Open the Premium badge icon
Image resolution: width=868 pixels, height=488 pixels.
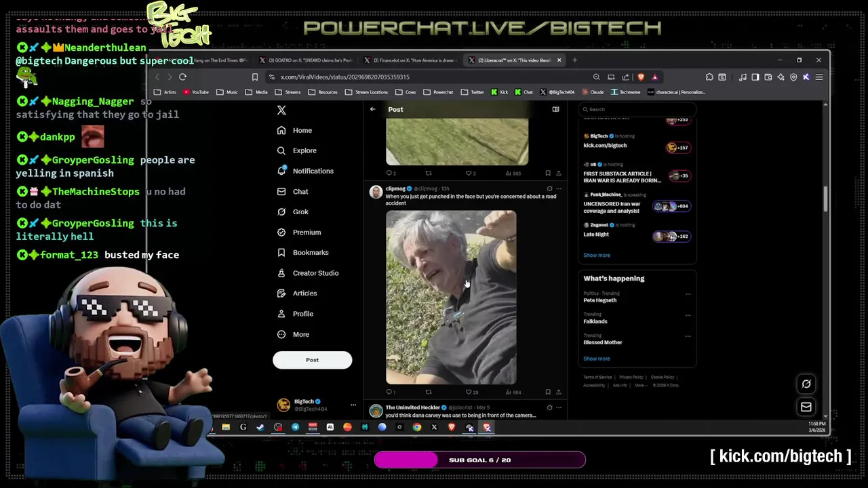pyautogui.click(x=281, y=232)
